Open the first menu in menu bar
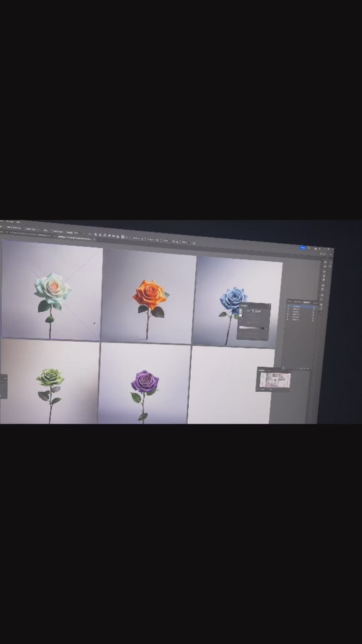The width and height of the screenshot is (362, 644). click(2, 221)
